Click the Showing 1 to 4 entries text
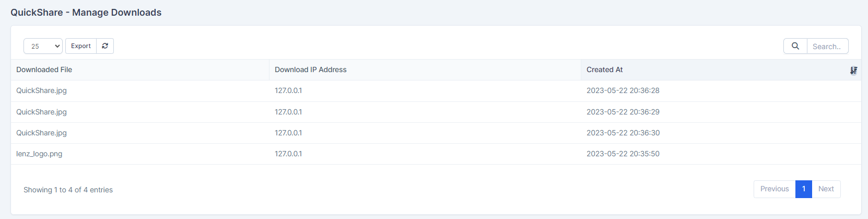The width and height of the screenshot is (868, 219). coord(68,190)
